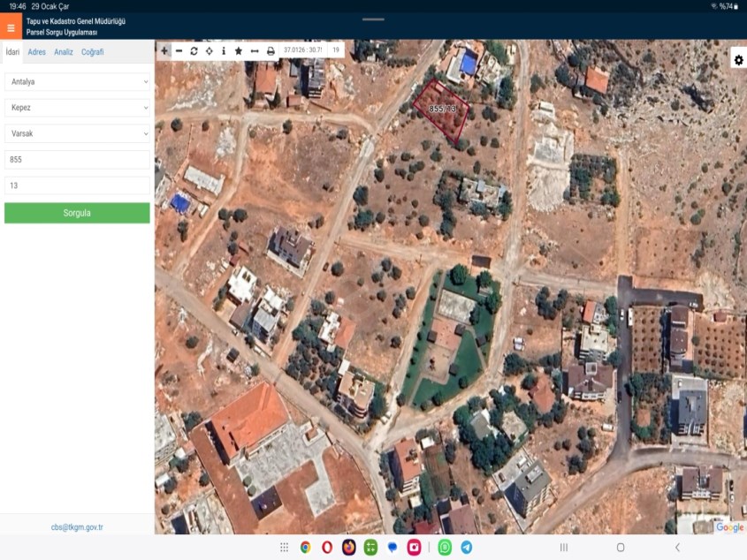Screen dimensions: 747x560
Task: Open the cbs@tkgm.gov.tr email link
Action: (77, 527)
